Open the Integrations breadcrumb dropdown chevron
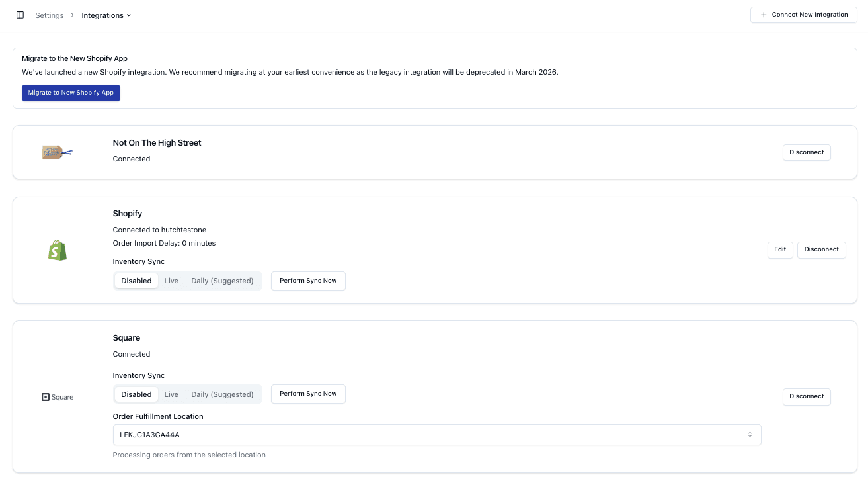868x493 pixels. [x=129, y=15]
